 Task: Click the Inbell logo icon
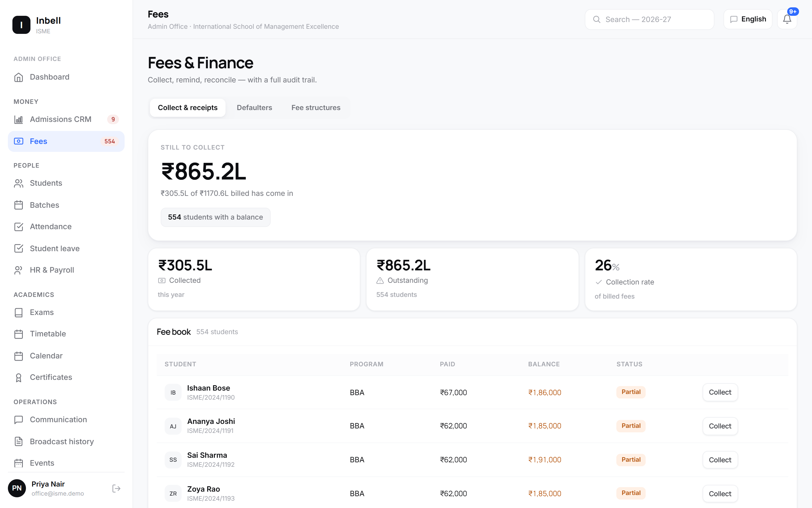[21, 25]
